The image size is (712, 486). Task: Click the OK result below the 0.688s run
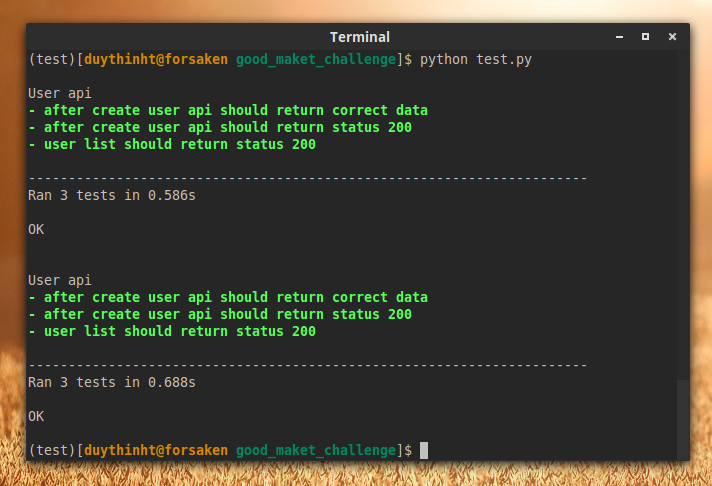click(x=36, y=416)
